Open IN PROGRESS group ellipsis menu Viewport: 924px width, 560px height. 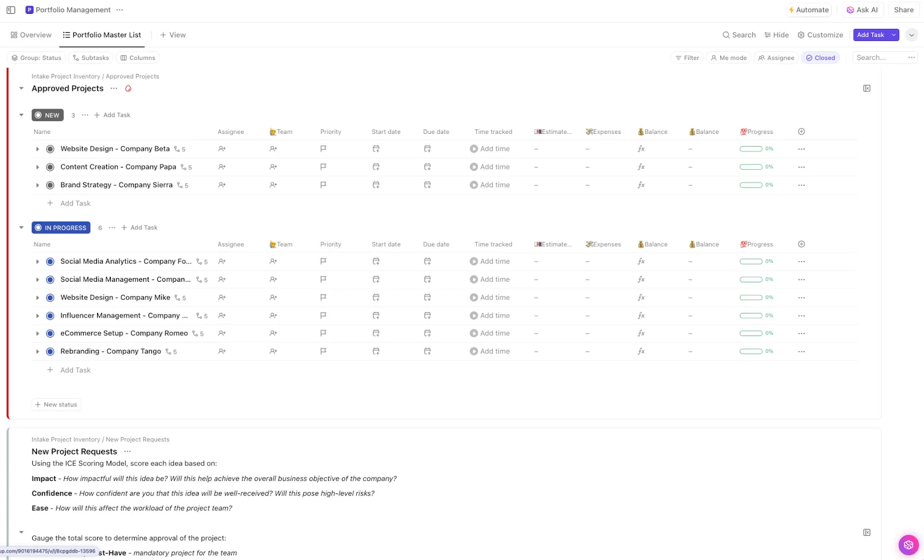(x=112, y=227)
